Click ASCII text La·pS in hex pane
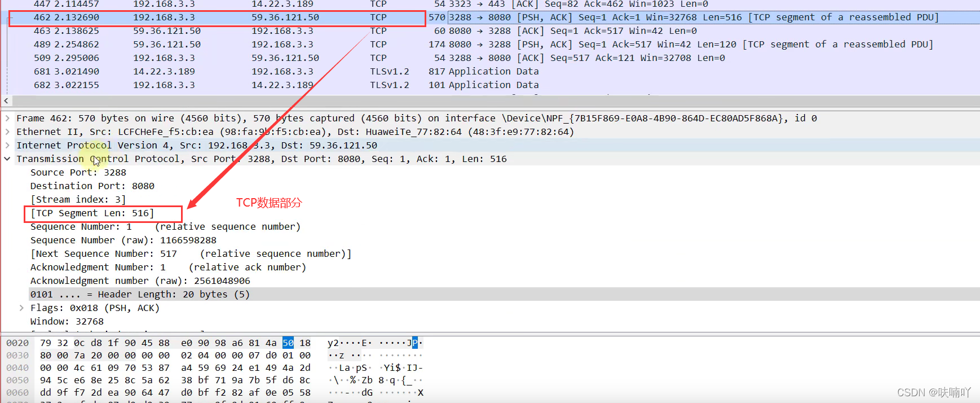The image size is (980, 403). tap(353, 367)
